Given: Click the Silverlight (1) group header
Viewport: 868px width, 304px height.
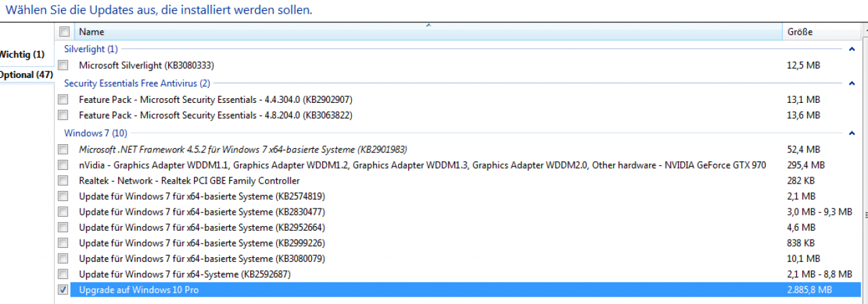Looking at the screenshot, I should tap(91, 49).
